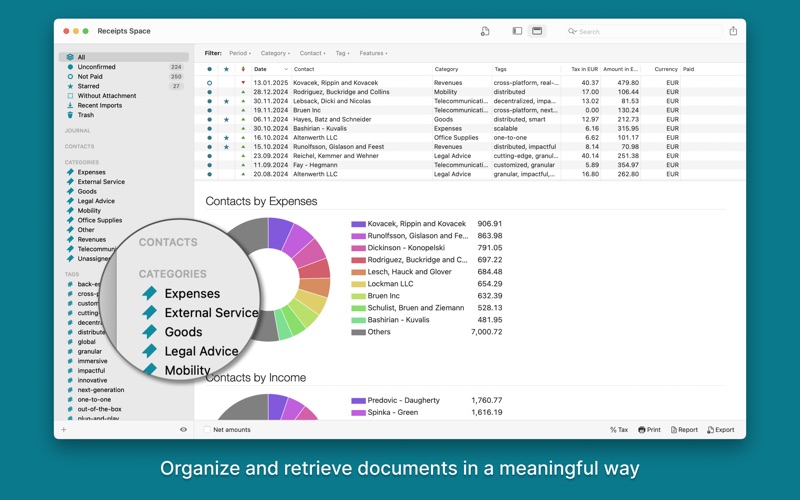Open the Category filter dropdown
Screen dimensions: 800x500
[x=275, y=53]
